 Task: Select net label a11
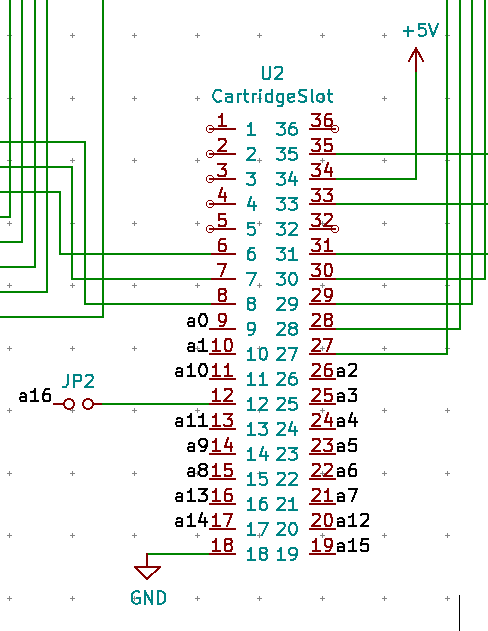click(x=191, y=421)
